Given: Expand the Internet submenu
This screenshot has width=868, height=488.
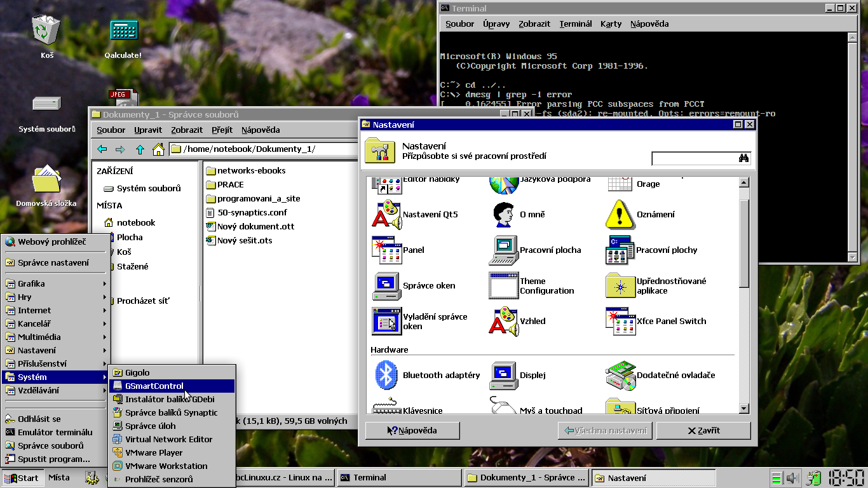Looking at the screenshot, I should tap(55, 310).
